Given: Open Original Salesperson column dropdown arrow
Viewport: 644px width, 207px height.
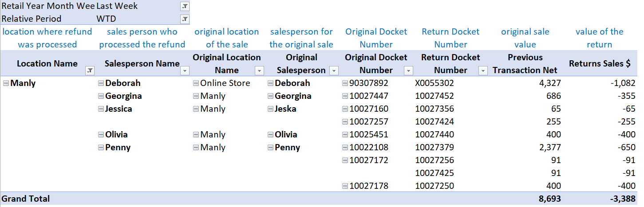Looking at the screenshot, I should point(334,70).
